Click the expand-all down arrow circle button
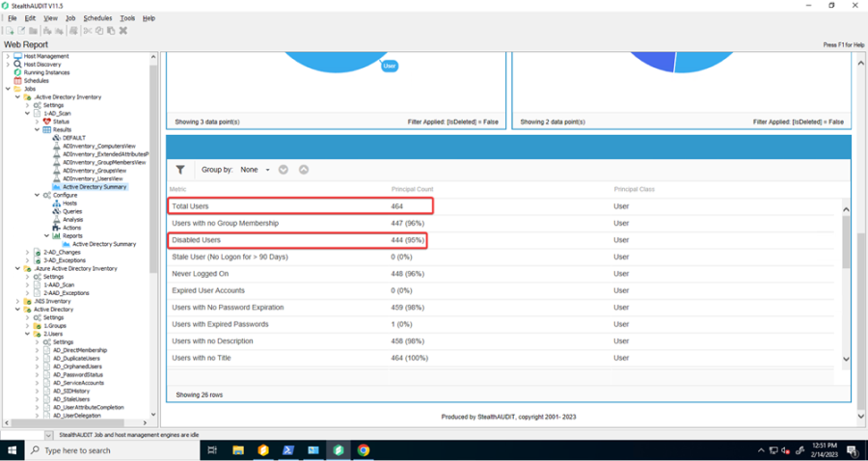The height and width of the screenshot is (461, 868). [284, 170]
